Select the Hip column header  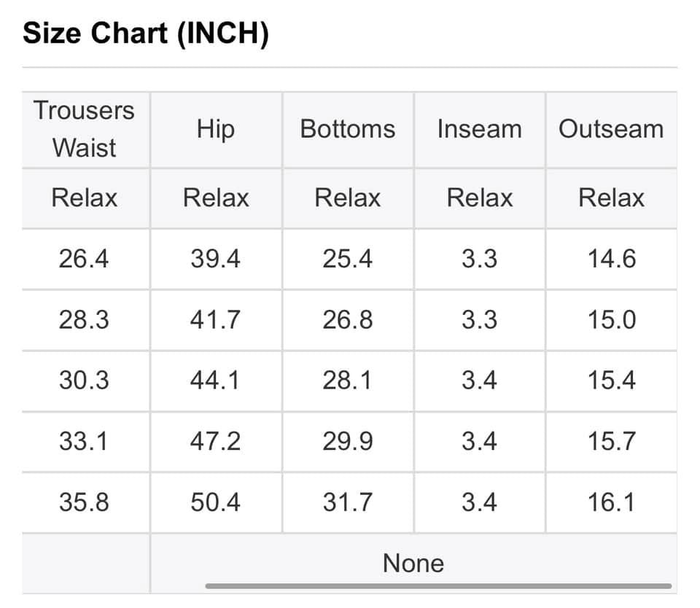click(216, 129)
